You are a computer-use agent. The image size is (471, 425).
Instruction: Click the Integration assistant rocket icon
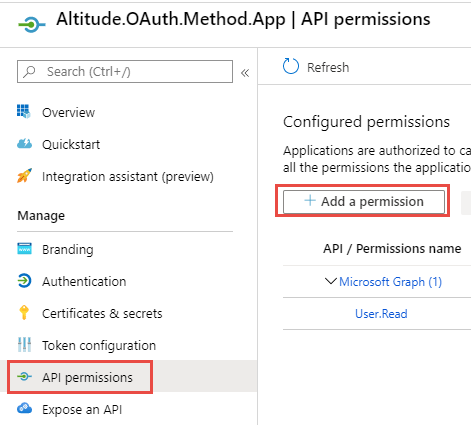24,175
